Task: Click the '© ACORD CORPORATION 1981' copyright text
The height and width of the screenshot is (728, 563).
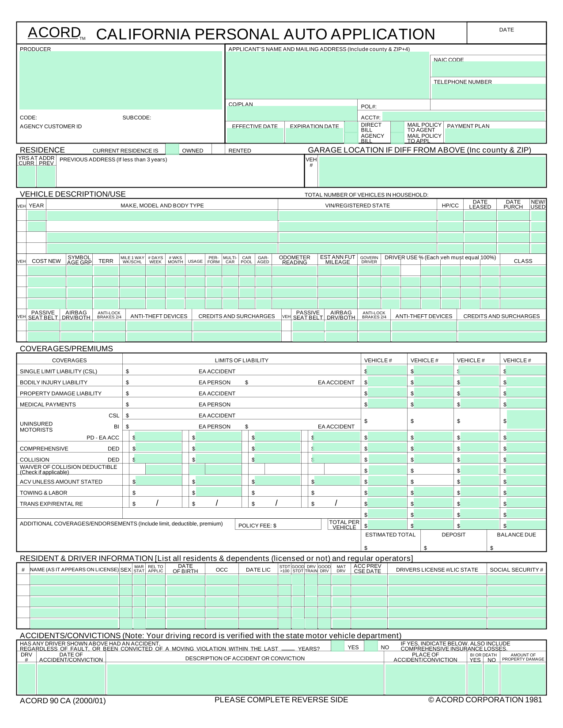Action: pos(485,700)
